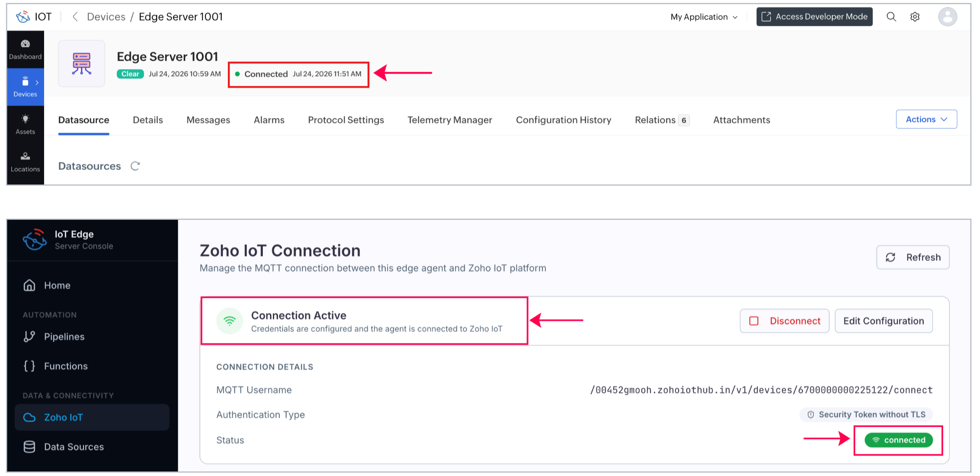Open the Telemetry Manager tab

tap(450, 120)
